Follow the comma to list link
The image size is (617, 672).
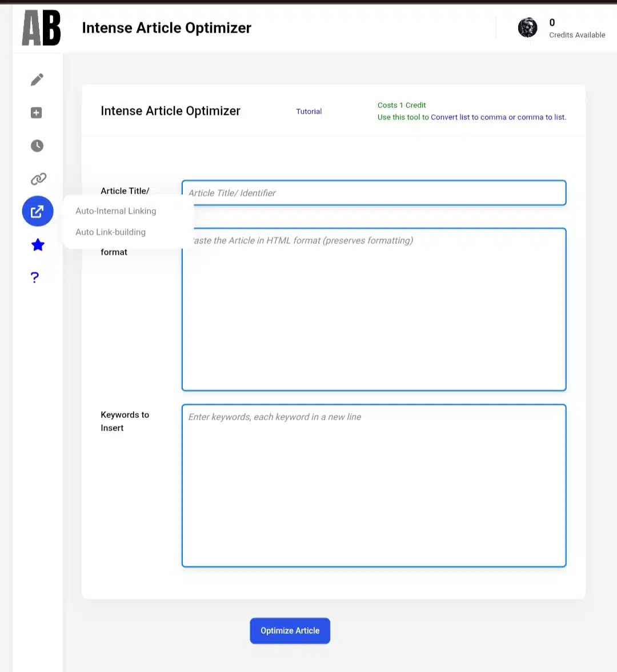click(541, 117)
